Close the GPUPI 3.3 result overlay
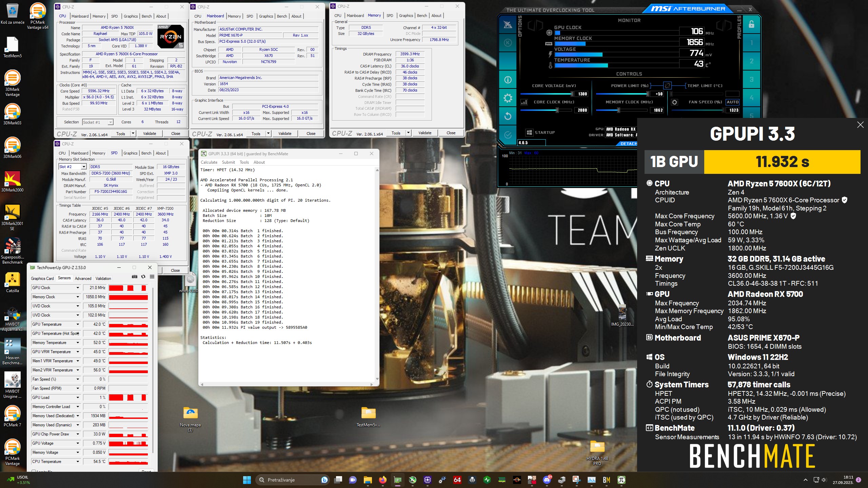The image size is (868, 488). tap(860, 125)
